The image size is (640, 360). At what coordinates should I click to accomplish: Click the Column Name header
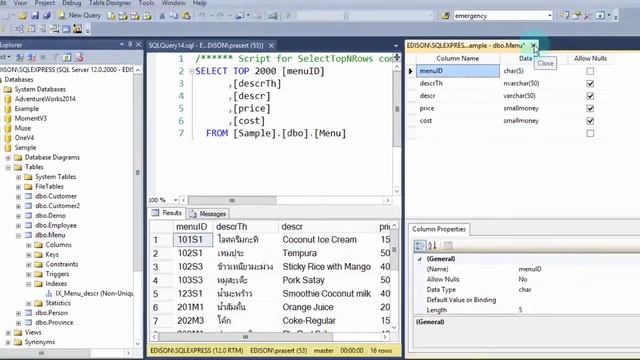(x=457, y=58)
